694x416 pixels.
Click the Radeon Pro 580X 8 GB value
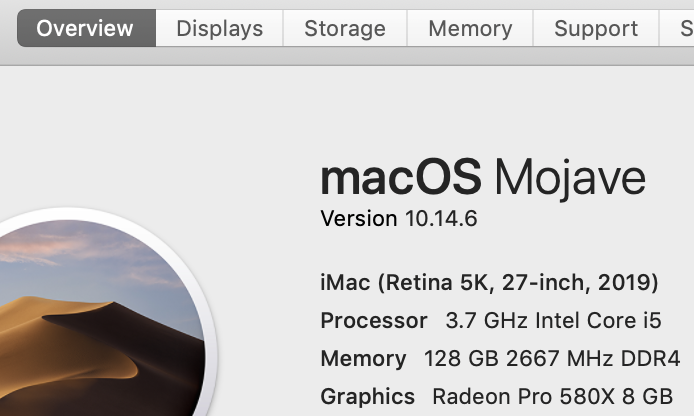click(552, 397)
